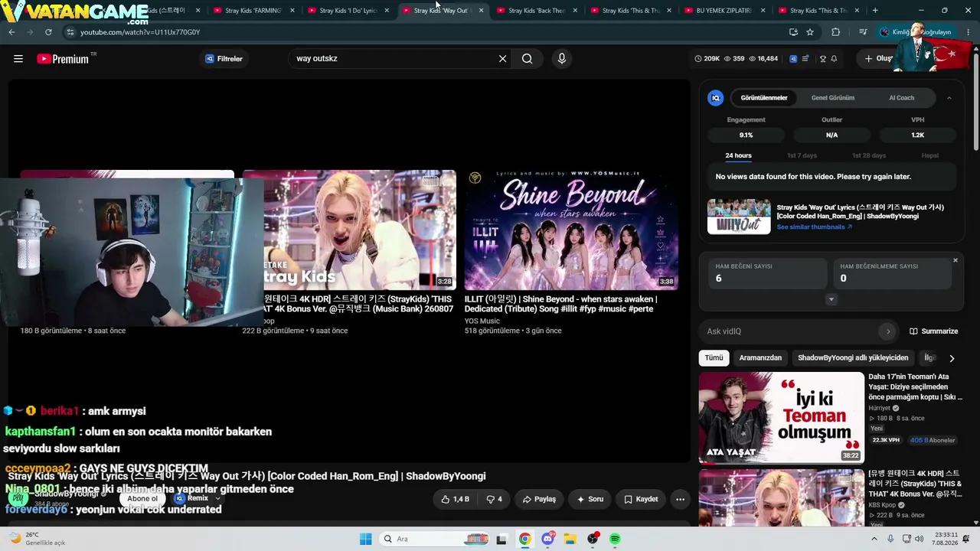Start voice search with microphone

pos(562,59)
